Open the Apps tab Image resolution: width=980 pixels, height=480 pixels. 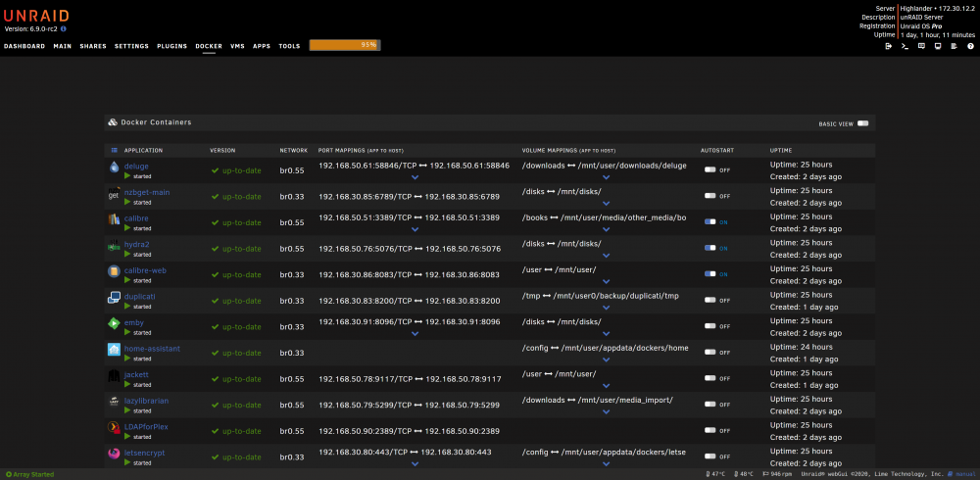(x=262, y=46)
